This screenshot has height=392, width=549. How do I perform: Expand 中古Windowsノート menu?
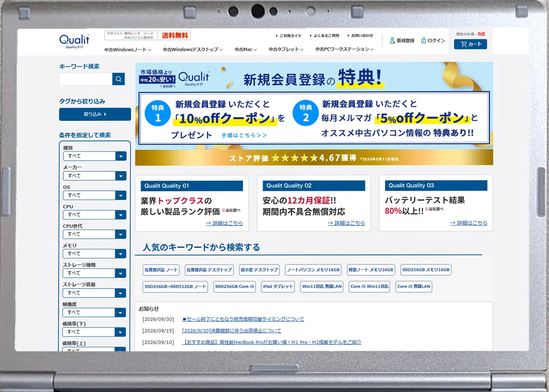click(127, 49)
